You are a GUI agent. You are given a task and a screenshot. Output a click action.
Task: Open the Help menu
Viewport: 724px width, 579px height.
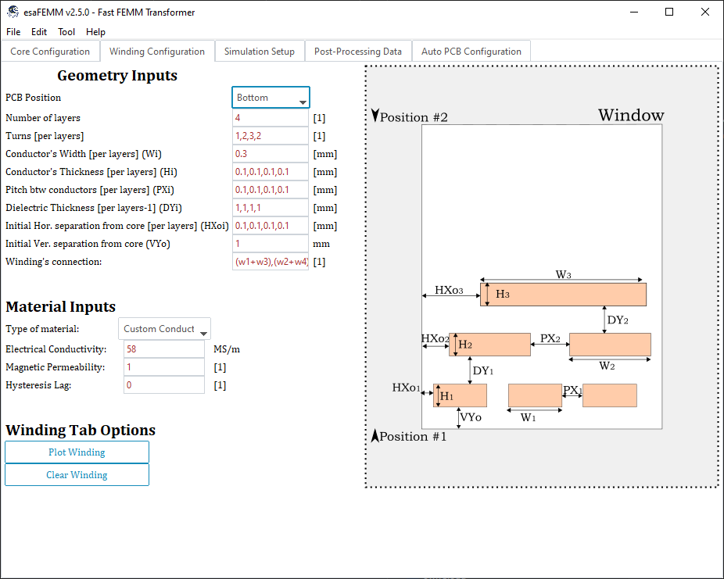click(x=96, y=32)
